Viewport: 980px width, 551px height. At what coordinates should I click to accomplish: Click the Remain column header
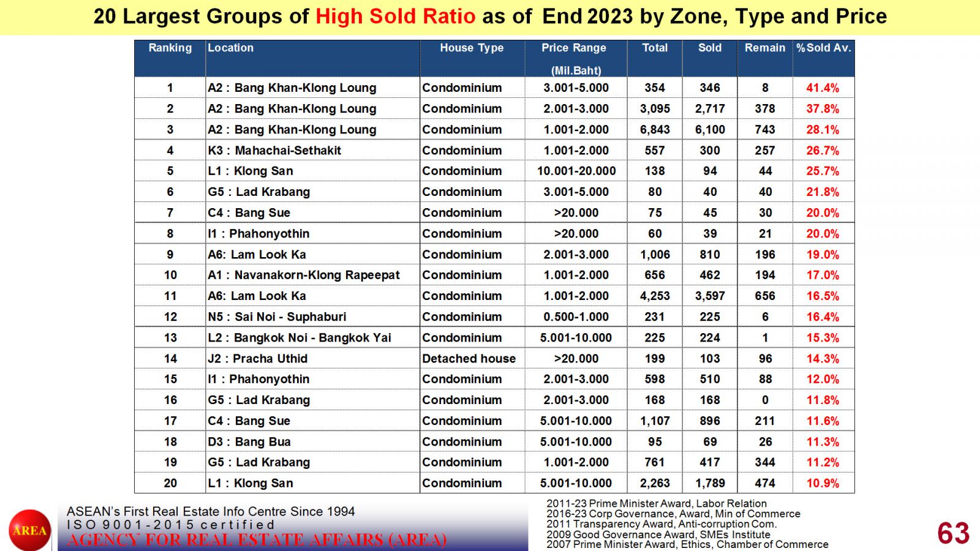(765, 48)
